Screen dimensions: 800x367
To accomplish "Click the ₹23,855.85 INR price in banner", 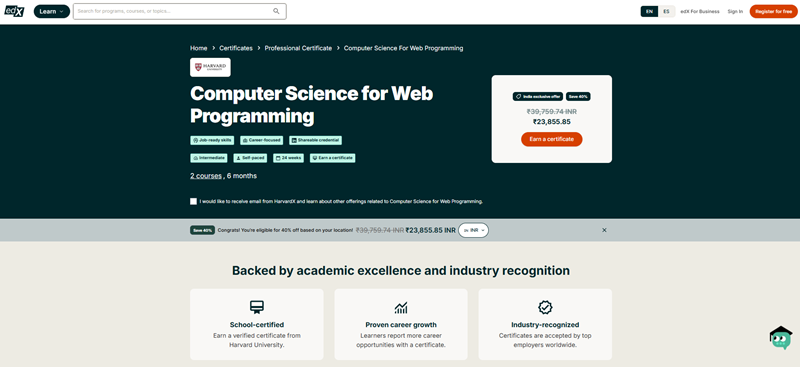I will 431,230.
